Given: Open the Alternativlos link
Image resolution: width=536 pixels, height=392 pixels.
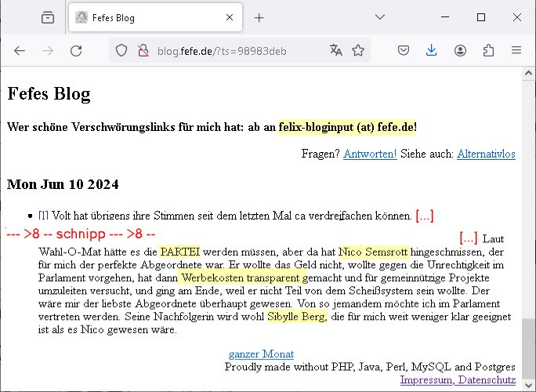Looking at the screenshot, I should [x=486, y=154].
